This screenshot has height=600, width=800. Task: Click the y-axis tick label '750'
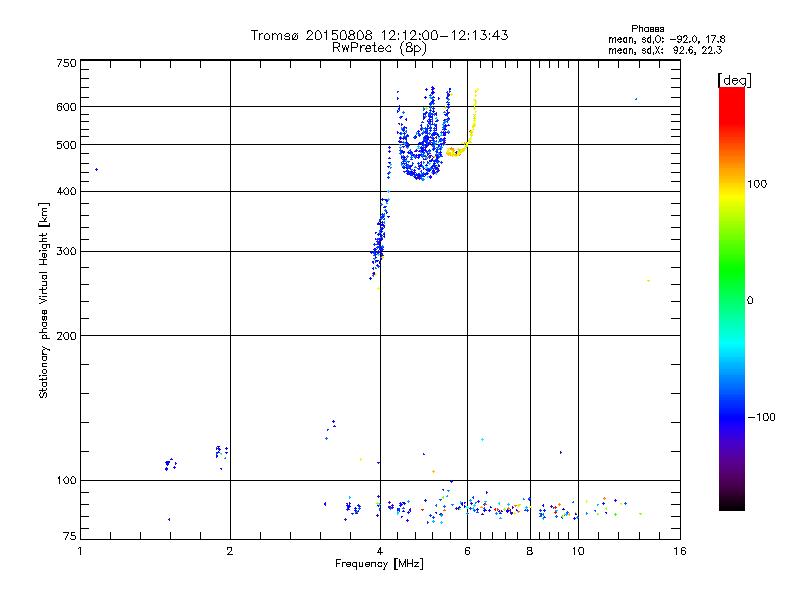point(66,63)
